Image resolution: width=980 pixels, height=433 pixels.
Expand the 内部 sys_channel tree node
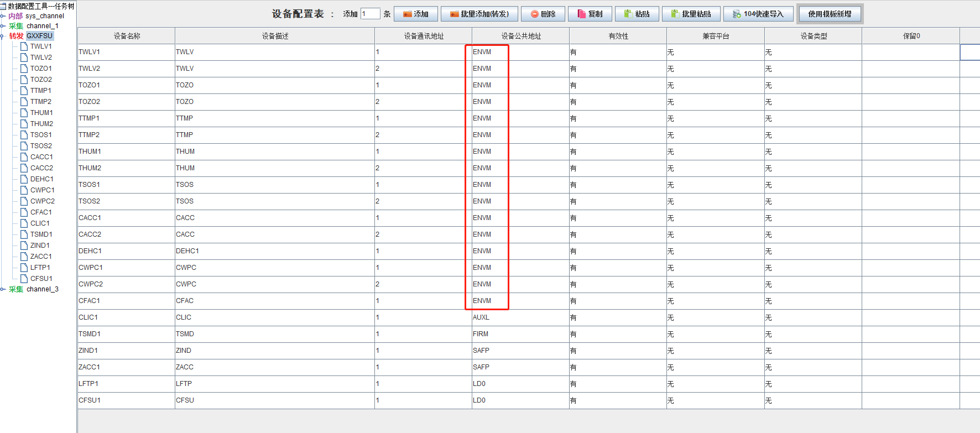pyautogui.click(x=3, y=16)
